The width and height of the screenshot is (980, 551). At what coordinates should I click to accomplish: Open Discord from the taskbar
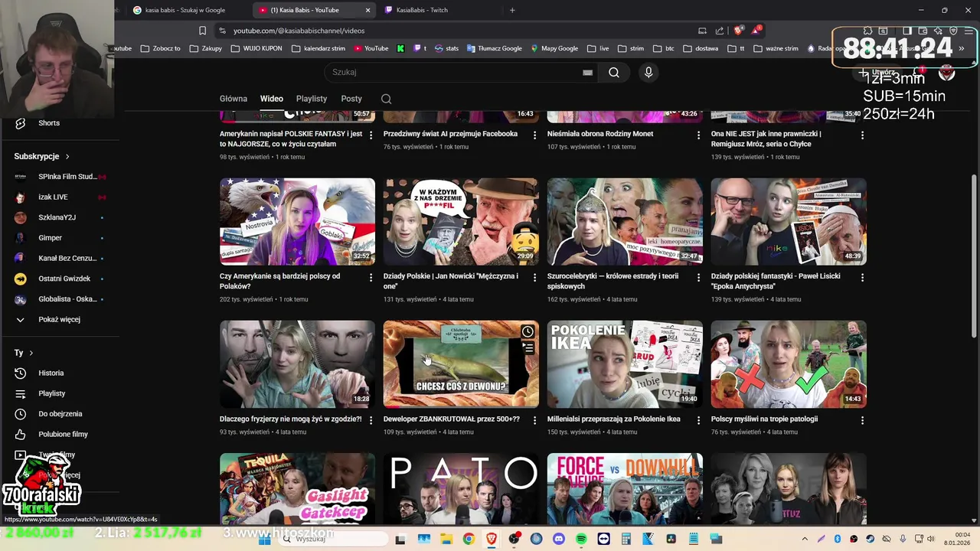click(559, 540)
